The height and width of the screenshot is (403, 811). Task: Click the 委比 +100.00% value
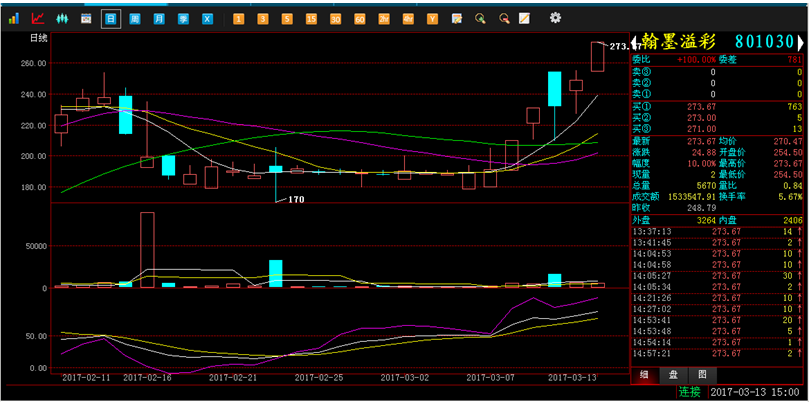pos(697,60)
